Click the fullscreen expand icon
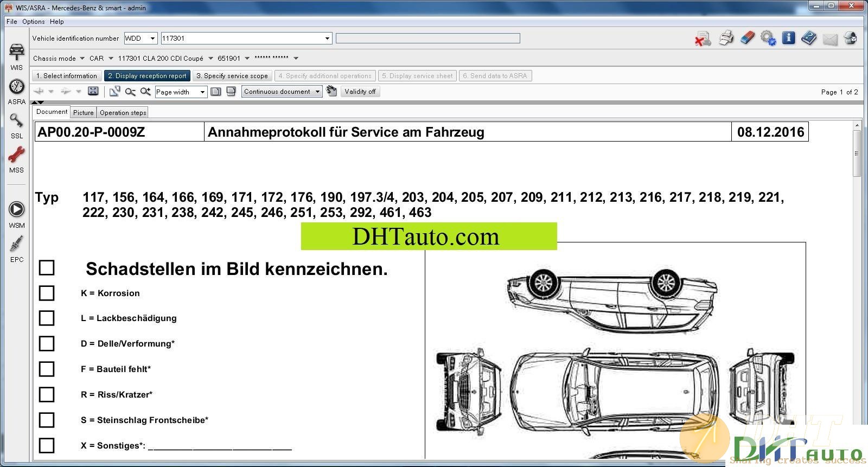This screenshot has width=868, height=467. click(93, 91)
